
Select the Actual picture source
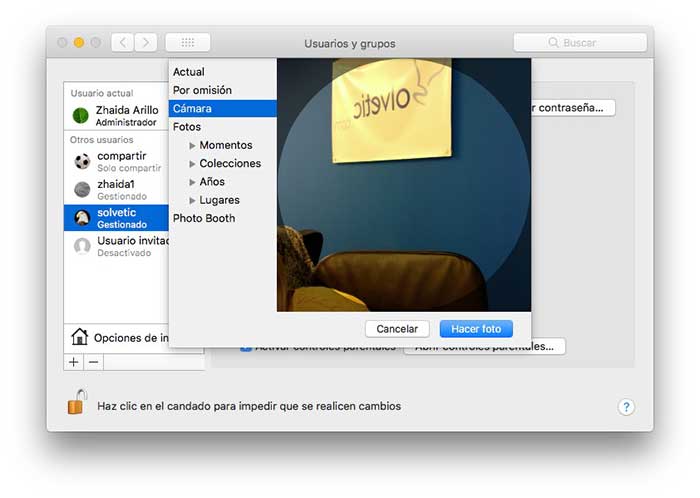click(x=222, y=72)
